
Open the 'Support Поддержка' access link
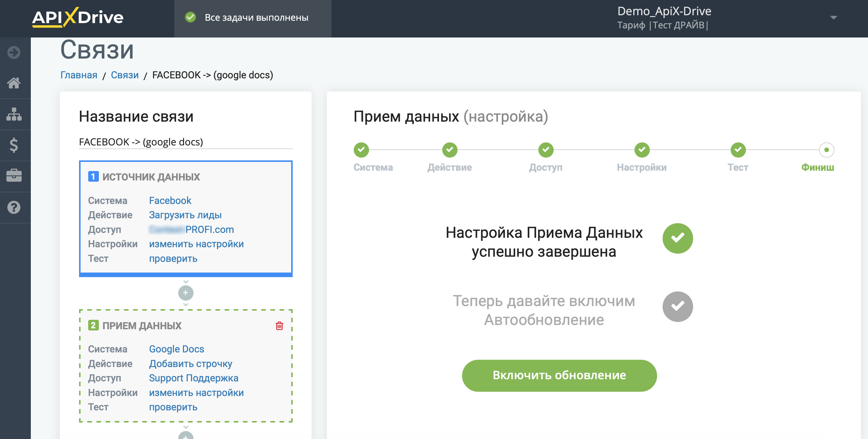[194, 378]
